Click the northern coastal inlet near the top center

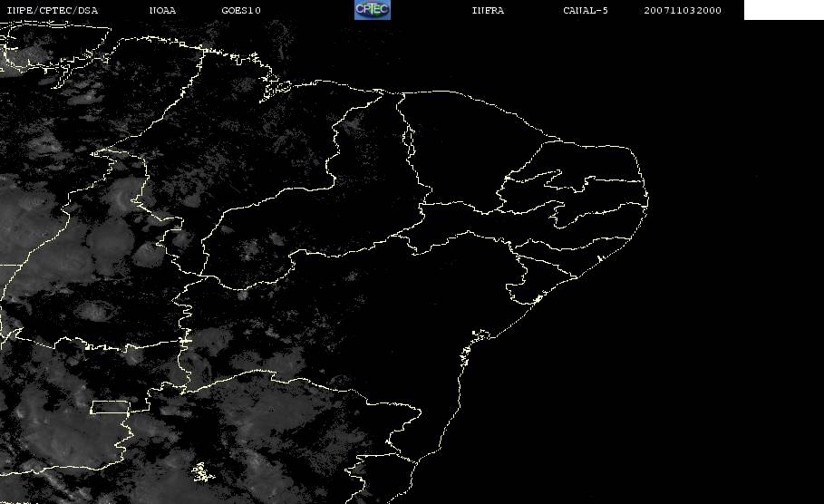[276, 88]
